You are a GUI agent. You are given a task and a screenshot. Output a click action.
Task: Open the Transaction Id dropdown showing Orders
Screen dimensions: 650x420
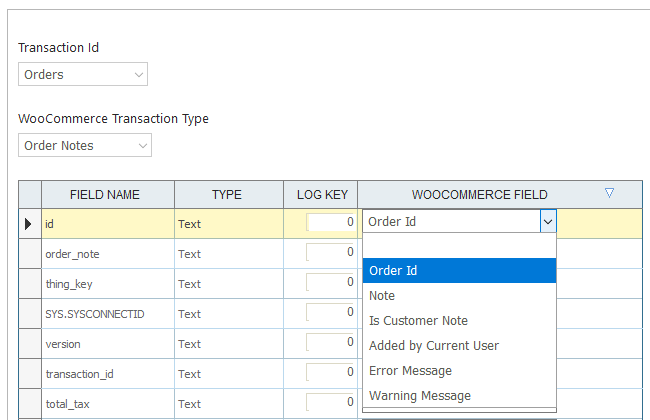pyautogui.click(x=83, y=74)
